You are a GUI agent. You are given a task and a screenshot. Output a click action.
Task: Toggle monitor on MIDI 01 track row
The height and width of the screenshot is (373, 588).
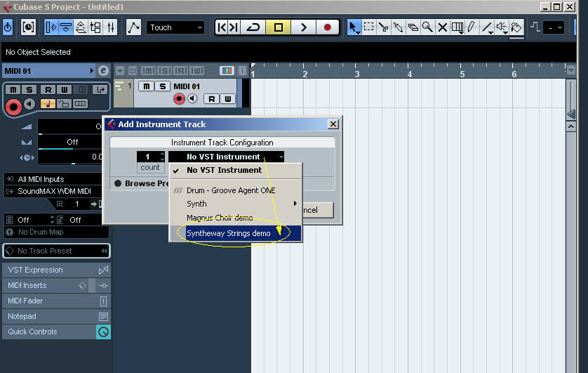pos(192,98)
